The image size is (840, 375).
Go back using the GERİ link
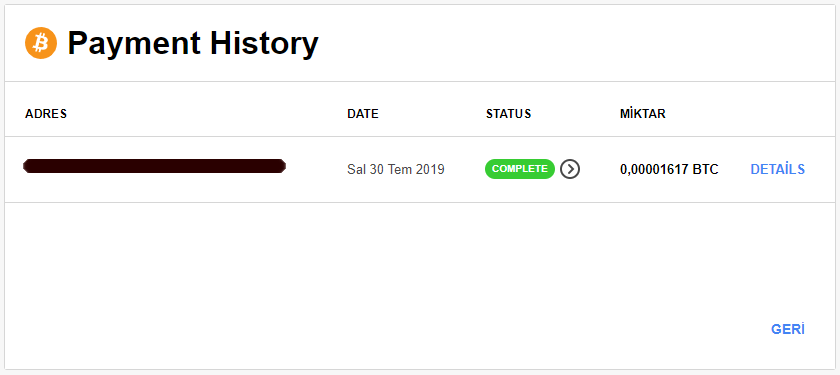[x=788, y=329]
